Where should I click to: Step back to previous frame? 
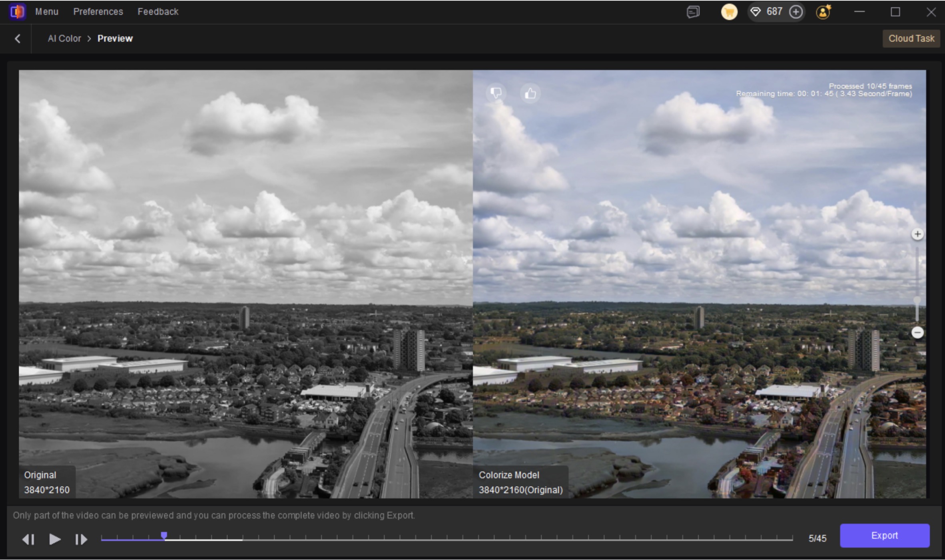[x=28, y=539]
